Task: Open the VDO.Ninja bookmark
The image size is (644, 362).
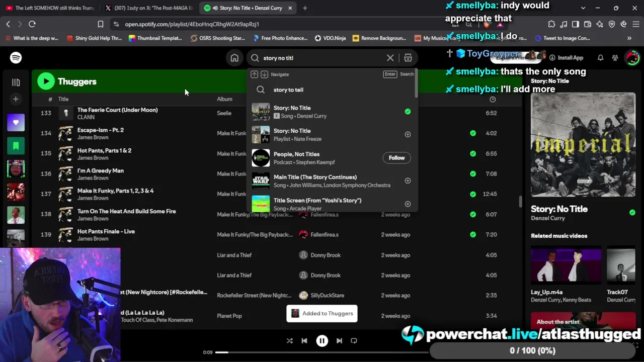Action: 331,38
